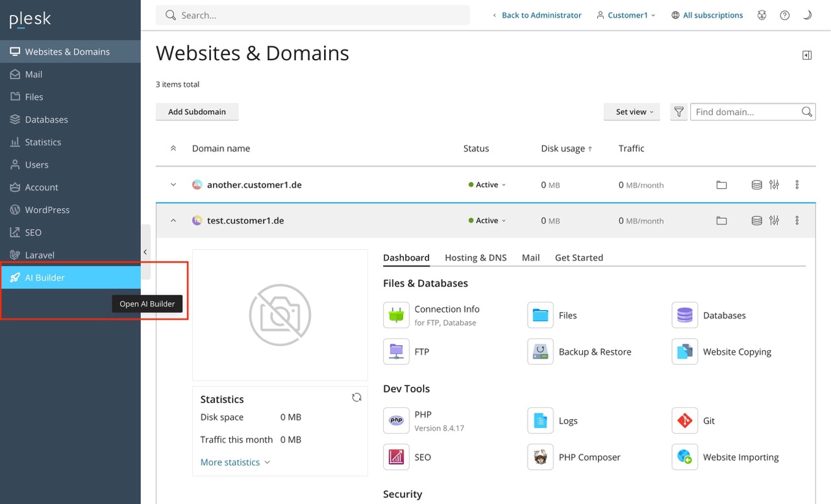Open the Logs icon
The width and height of the screenshot is (831, 504).
pos(540,420)
